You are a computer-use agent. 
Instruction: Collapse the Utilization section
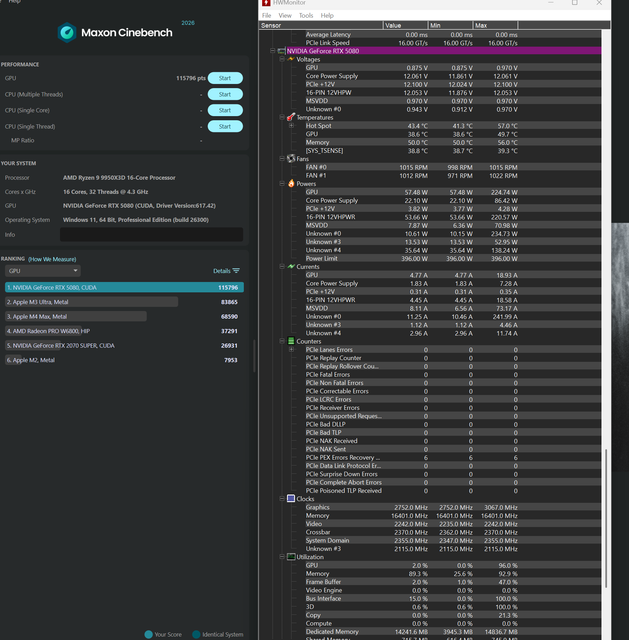[x=282, y=557]
